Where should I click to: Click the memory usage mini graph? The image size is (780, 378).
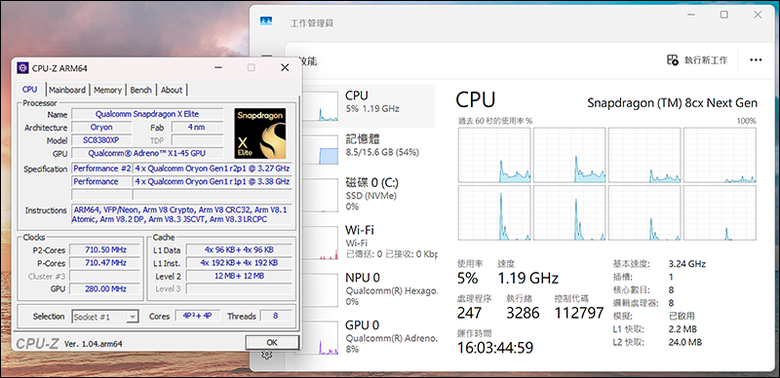319,151
